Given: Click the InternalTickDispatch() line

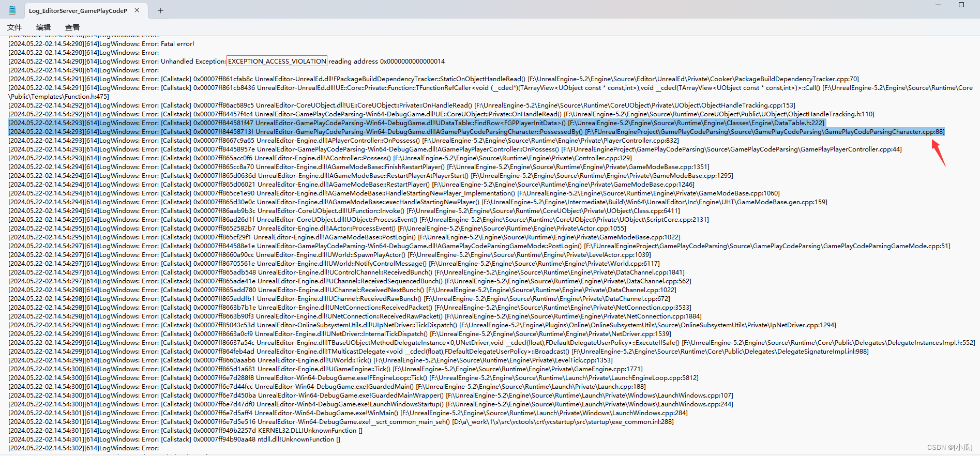Looking at the screenshot, I should click(340, 334).
